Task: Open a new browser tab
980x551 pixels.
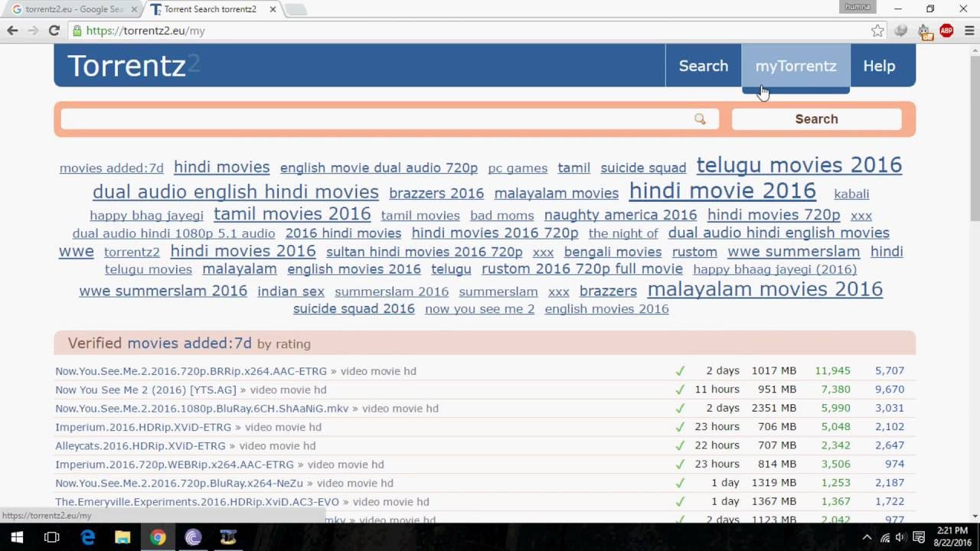Action: click(x=295, y=10)
